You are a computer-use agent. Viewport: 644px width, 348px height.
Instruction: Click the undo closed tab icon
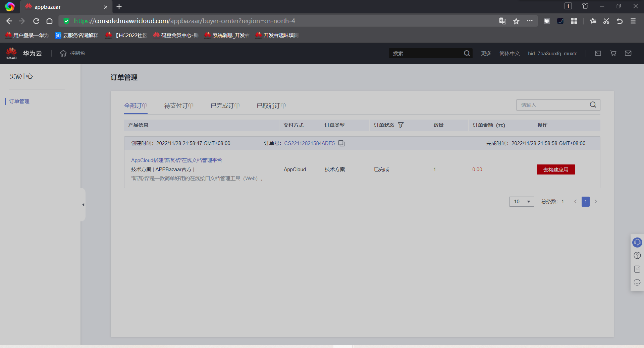tap(620, 21)
